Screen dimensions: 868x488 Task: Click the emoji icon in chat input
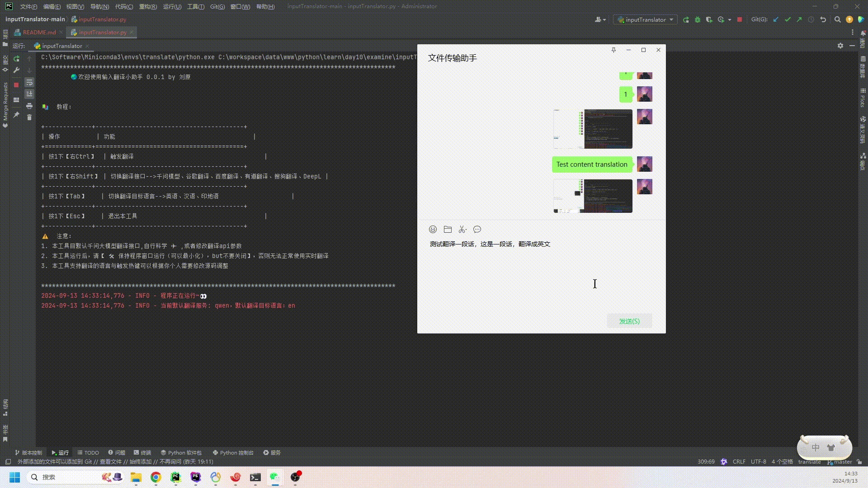click(x=433, y=229)
